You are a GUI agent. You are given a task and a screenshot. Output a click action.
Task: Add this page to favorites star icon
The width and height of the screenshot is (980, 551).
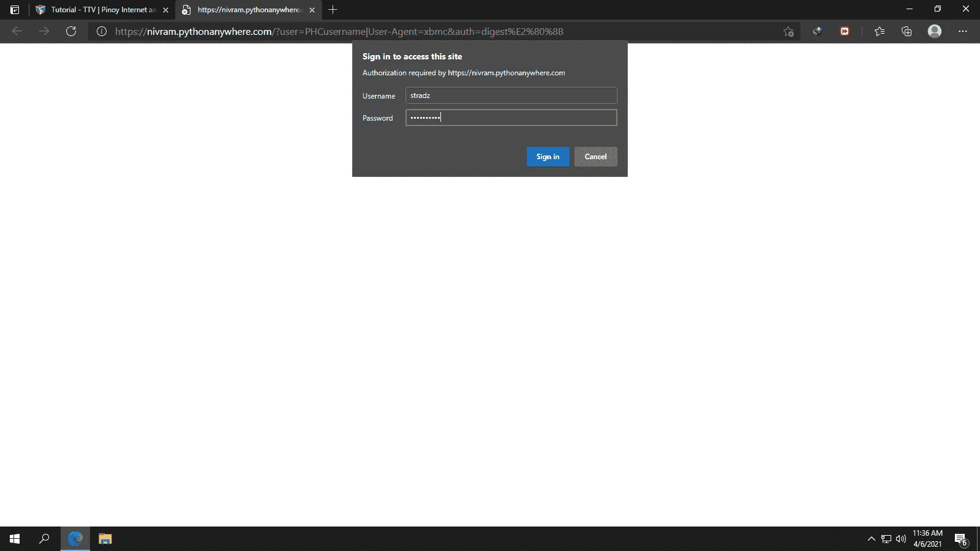pos(788,31)
